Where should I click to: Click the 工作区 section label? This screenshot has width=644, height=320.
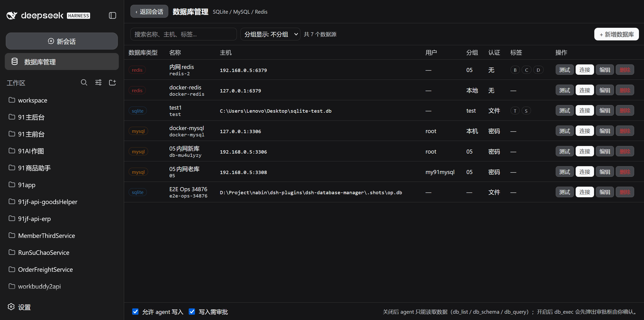pyautogui.click(x=16, y=83)
